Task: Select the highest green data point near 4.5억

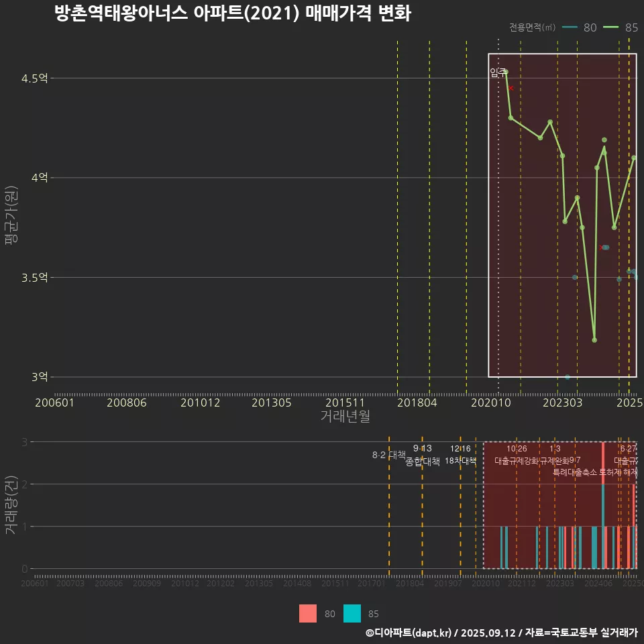Action: (x=506, y=70)
